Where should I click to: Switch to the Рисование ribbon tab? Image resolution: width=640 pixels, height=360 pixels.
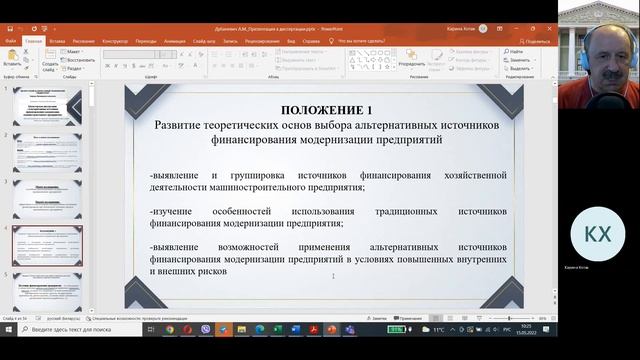pos(84,41)
